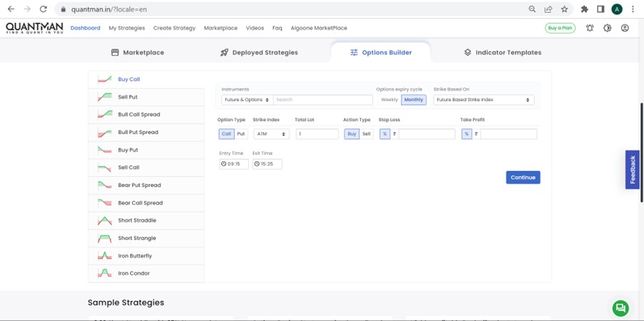644x321 pixels.
Task: Toggle the dark mode theme icon
Action: coord(607,29)
